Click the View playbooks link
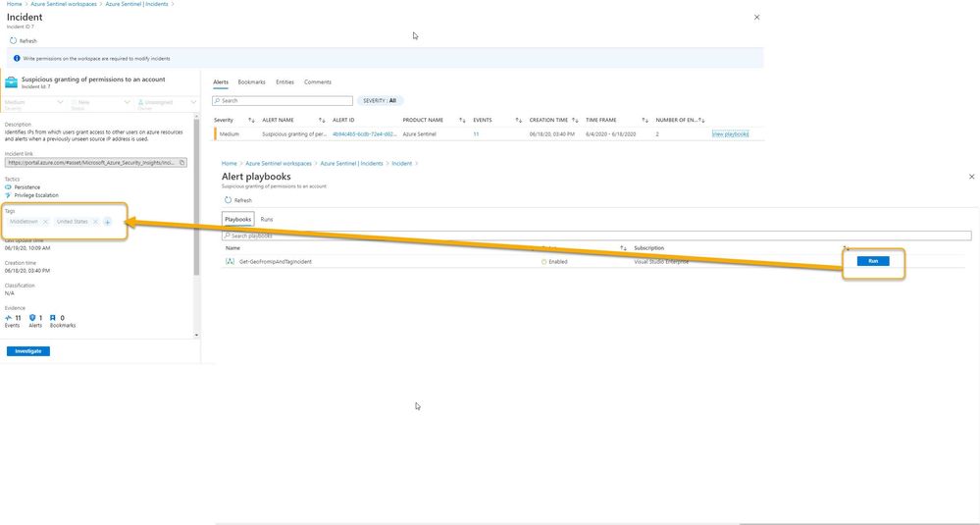Image resolution: width=980 pixels, height=525 pixels. click(730, 133)
